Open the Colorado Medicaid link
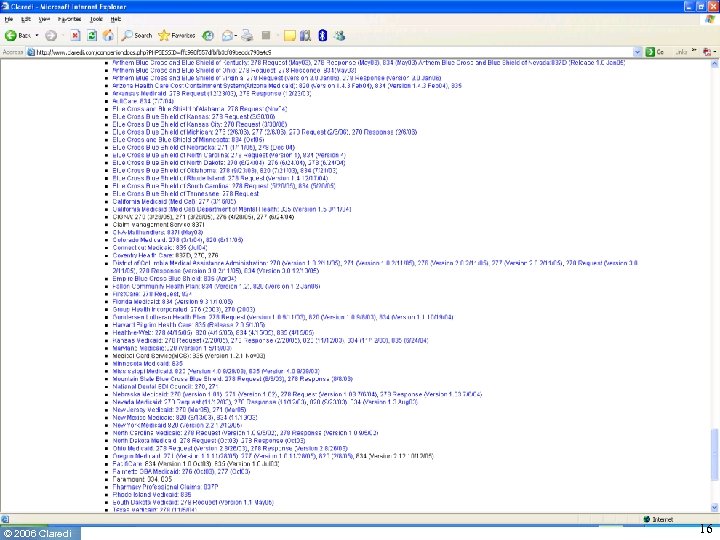Image resolution: width=720 pixels, height=540 pixels. click(x=178, y=240)
